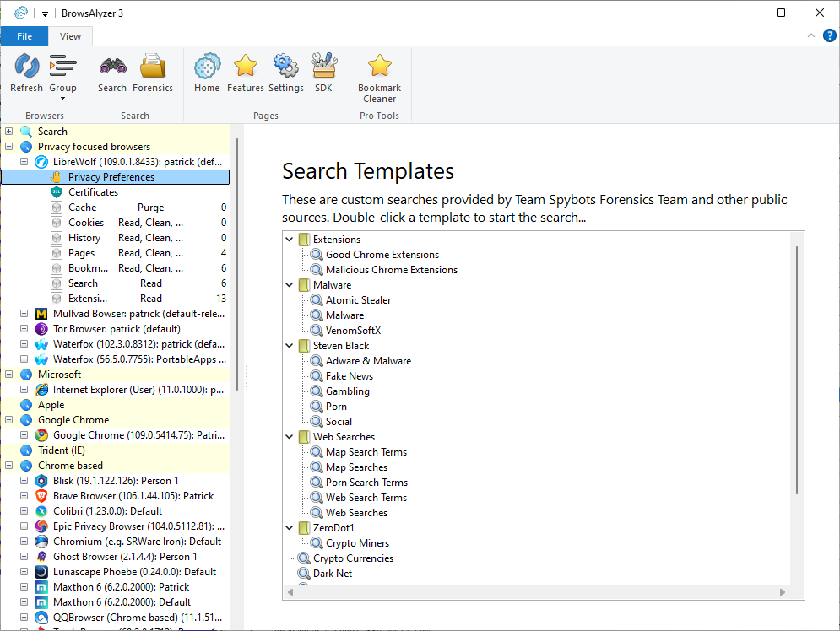The height and width of the screenshot is (631, 840).
Task: Select Maxthon 6: Default entry
Action: (x=122, y=602)
